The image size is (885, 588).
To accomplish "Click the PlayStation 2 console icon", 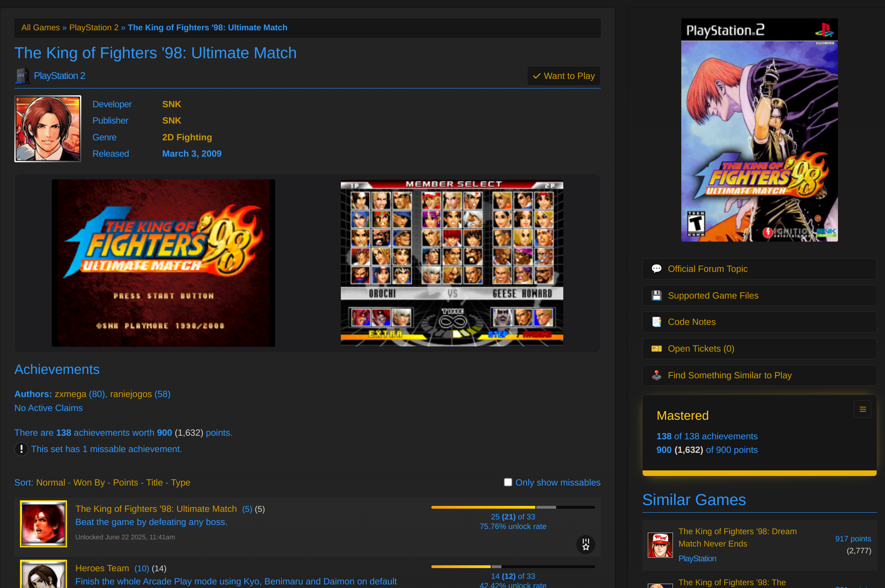I will (x=22, y=76).
